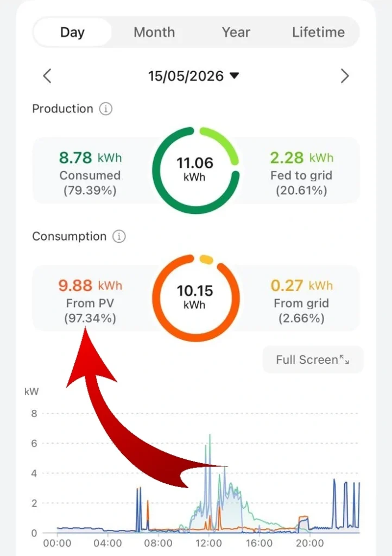Image resolution: width=392 pixels, height=556 pixels.
Task: Tap the 0.27 kWh From grid card
Action: pos(301,298)
